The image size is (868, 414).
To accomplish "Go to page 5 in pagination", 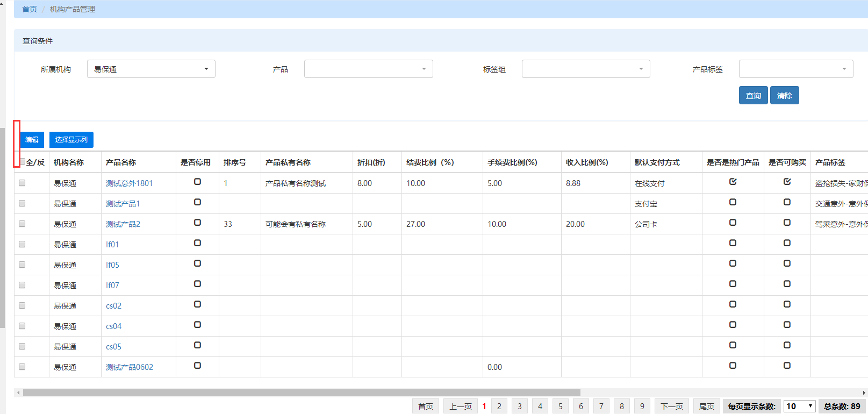I will [561, 406].
